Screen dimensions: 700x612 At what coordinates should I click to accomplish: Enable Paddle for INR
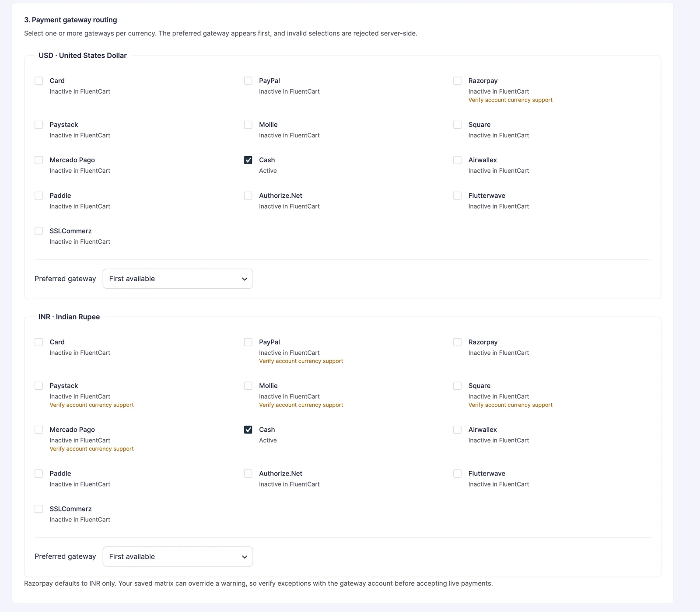click(x=38, y=473)
